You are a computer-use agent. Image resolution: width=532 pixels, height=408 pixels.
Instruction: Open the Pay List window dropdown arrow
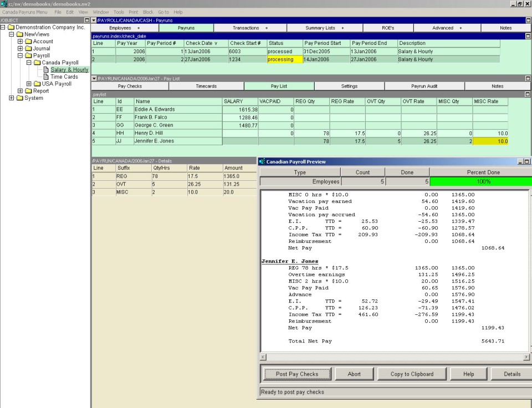point(94,79)
